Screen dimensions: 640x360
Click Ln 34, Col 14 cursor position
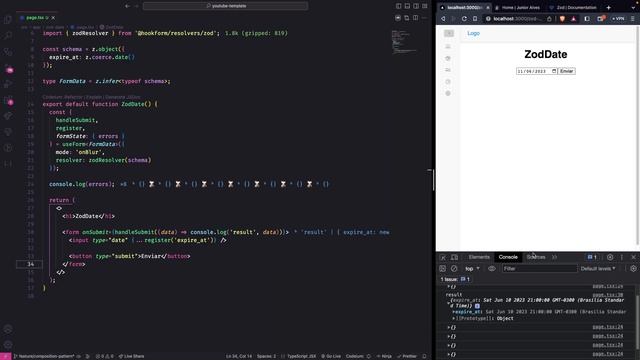[239, 356]
